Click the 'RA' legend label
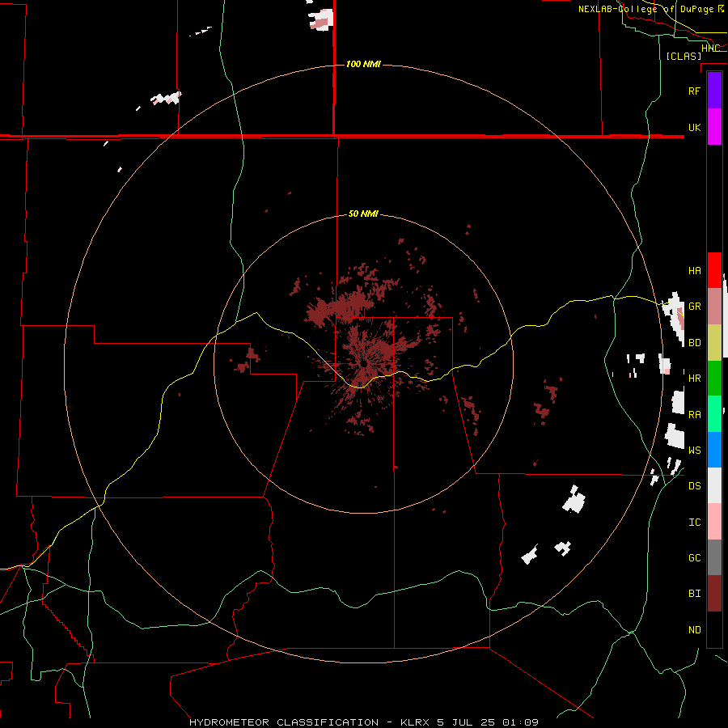728x728 pixels. click(x=694, y=415)
